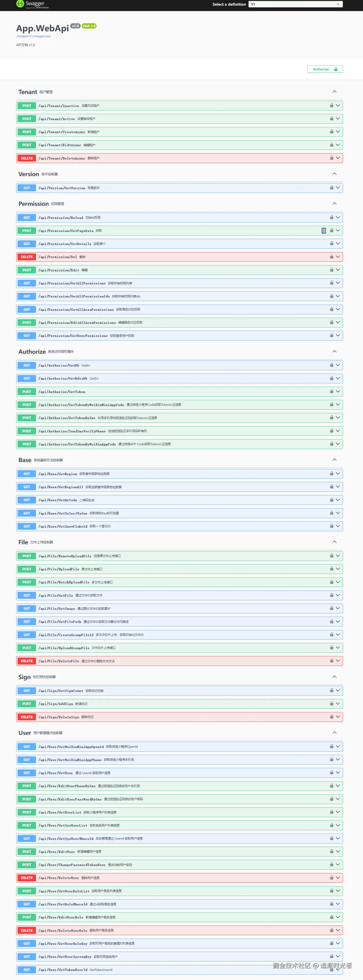Click lock icon on /api/File/DeleteFile row

tap(332, 660)
